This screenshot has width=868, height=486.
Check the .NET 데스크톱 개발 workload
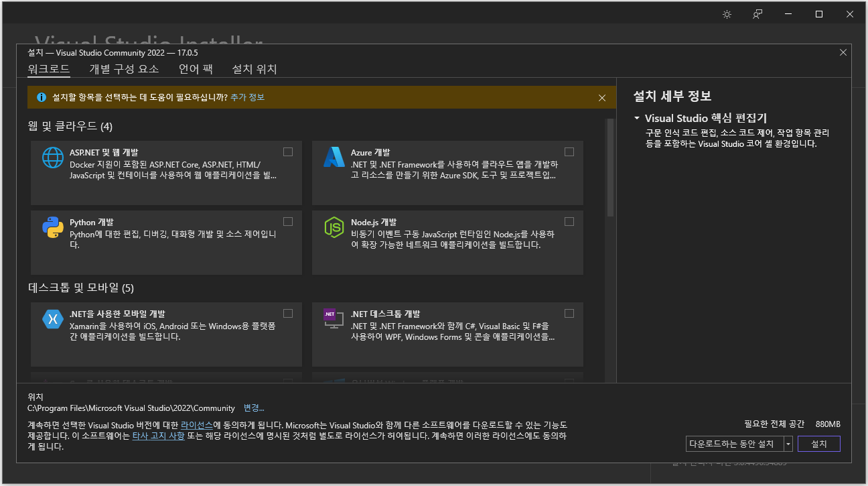click(x=569, y=313)
